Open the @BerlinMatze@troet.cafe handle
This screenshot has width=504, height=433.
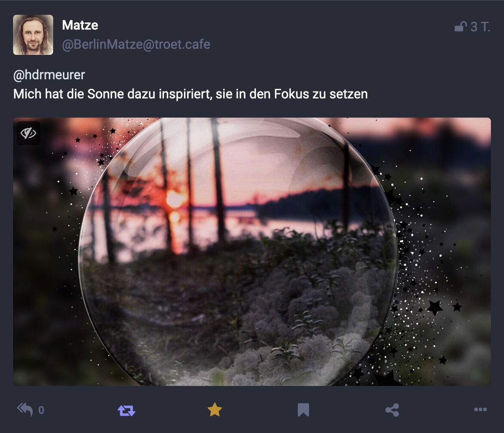click(136, 44)
